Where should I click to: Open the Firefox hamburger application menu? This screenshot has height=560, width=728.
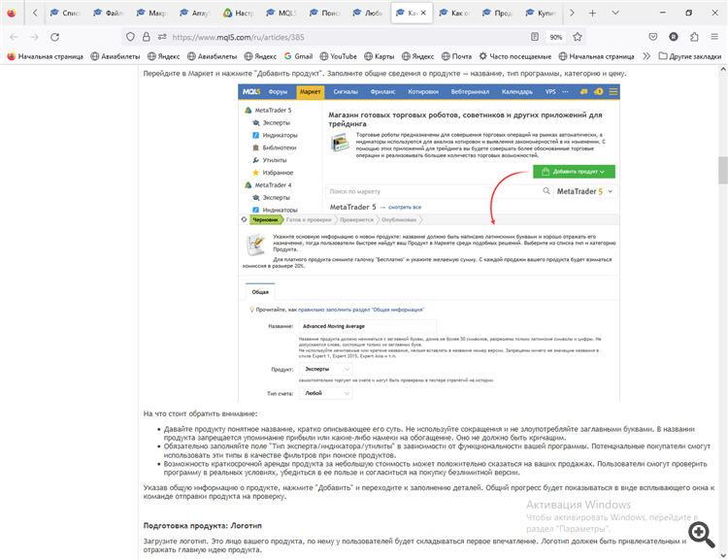714,37
